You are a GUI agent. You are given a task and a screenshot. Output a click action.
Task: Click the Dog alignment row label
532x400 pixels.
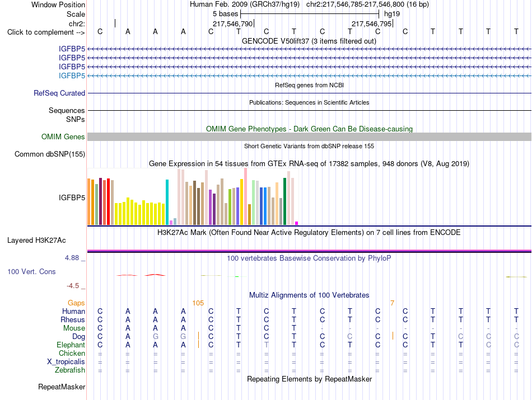pyautogui.click(x=79, y=337)
